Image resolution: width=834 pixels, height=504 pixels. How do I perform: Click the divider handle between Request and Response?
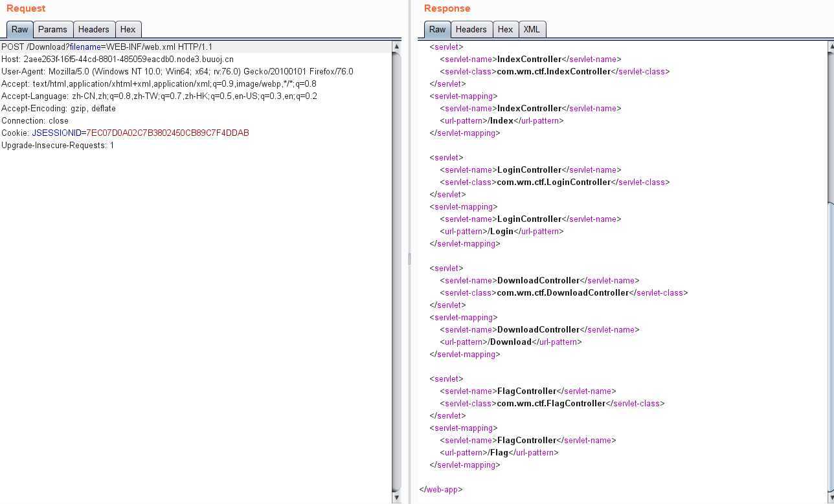tap(409, 259)
